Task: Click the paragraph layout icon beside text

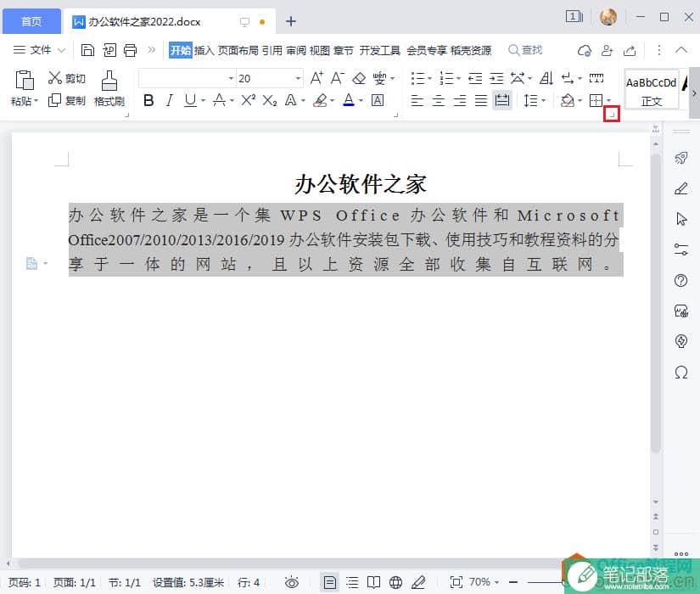Action: pos(31,264)
